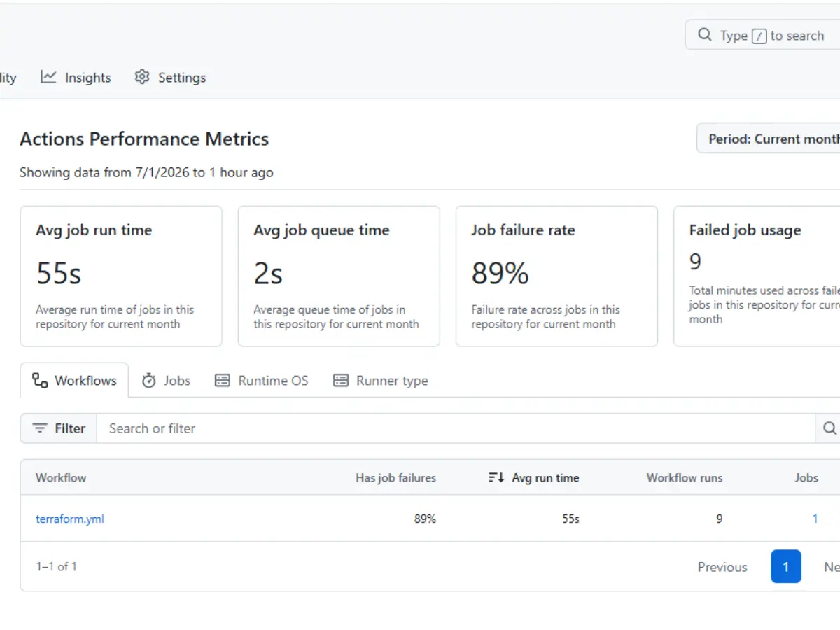Image resolution: width=840 pixels, height=630 pixels.
Task: Switch to the Jobs tab
Action: (166, 381)
